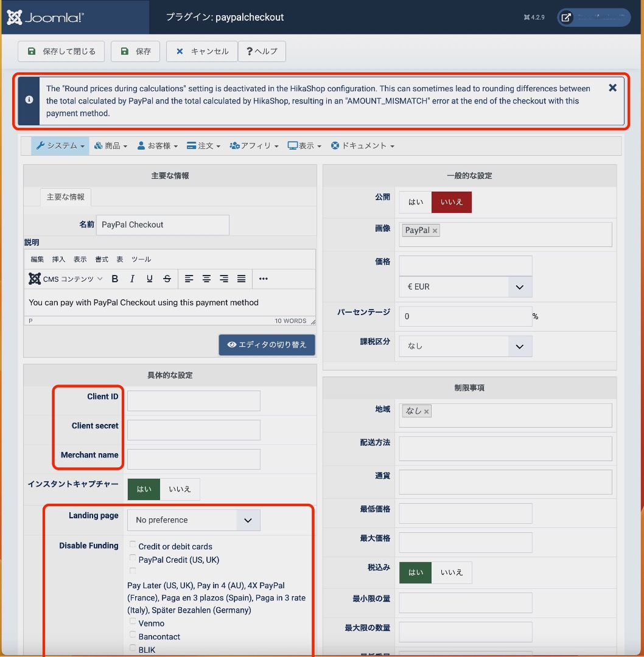
Task: Click the 最大価格 field
Action: click(466, 543)
